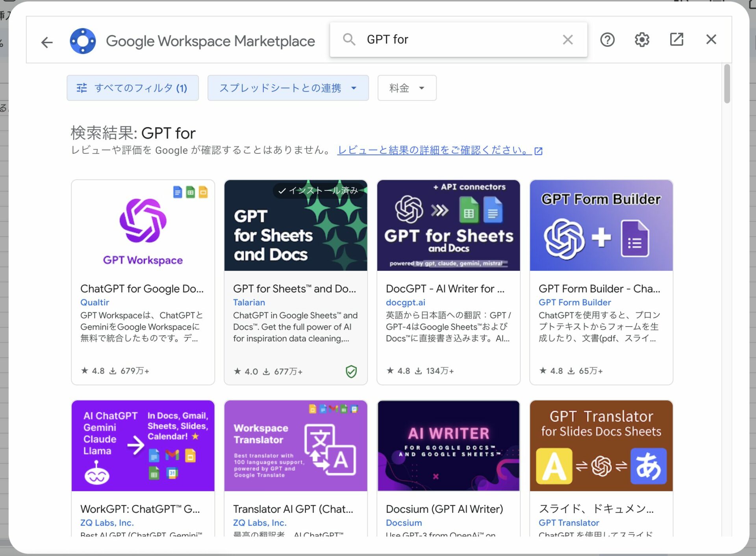Viewport: 756px width, 556px height.
Task: Open Marketplace in a new window icon
Action: (x=676, y=39)
